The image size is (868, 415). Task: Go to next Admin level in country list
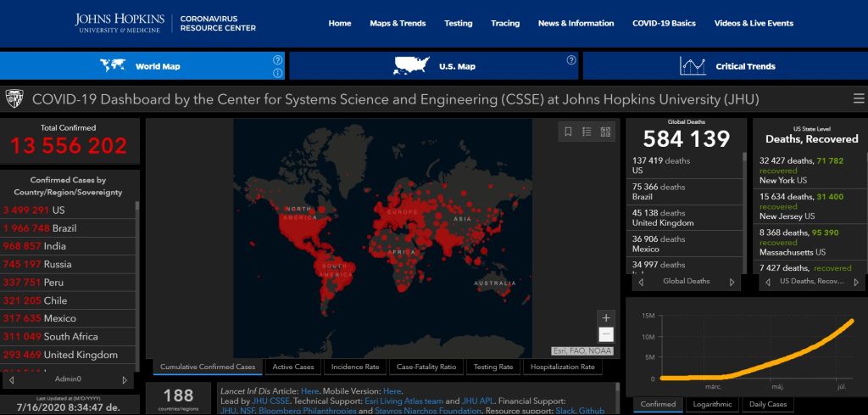click(125, 379)
